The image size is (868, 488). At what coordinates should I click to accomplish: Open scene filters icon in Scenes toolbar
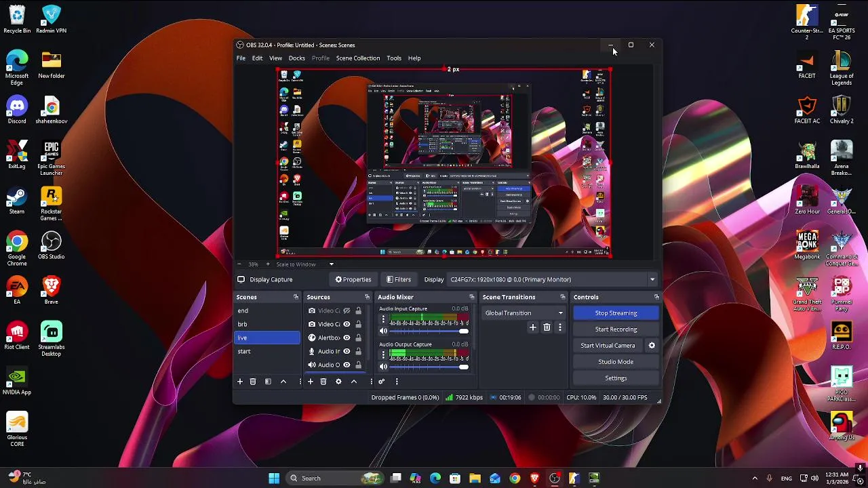pyautogui.click(x=268, y=382)
